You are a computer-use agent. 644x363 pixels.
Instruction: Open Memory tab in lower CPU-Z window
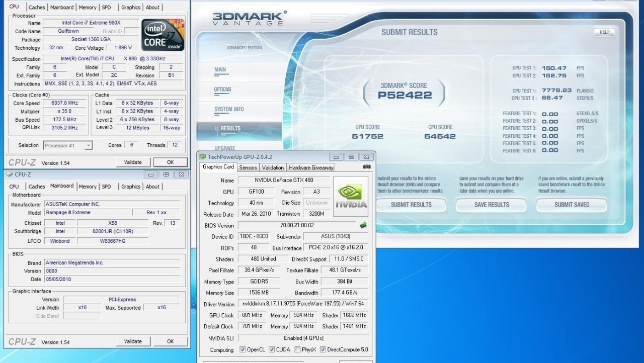click(88, 187)
